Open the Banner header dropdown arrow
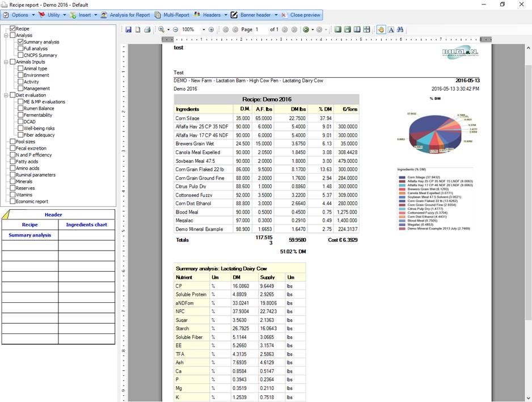532x402 pixels. tap(276, 15)
